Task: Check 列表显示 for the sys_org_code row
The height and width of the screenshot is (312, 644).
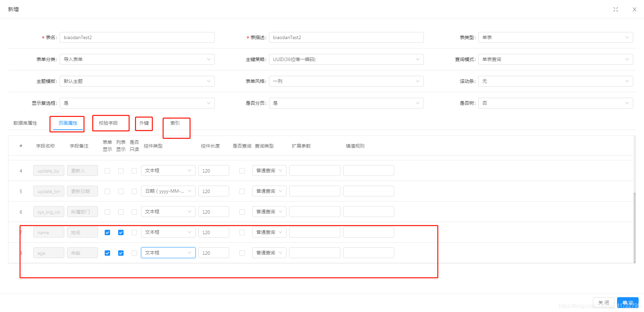Action: [x=121, y=212]
